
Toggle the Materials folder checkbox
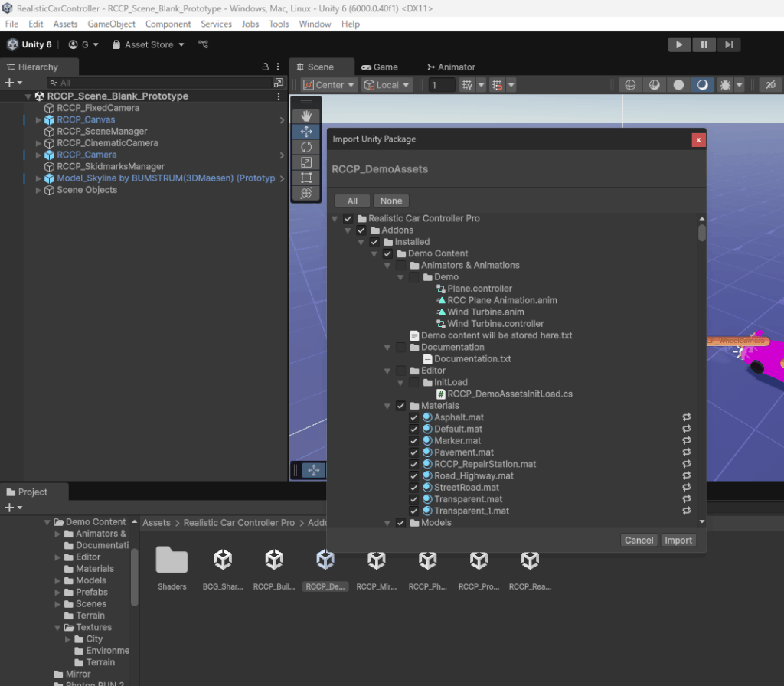pos(401,406)
